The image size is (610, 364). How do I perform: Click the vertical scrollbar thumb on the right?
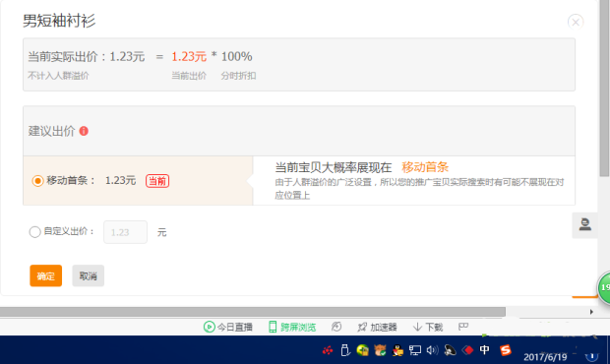point(604,88)
